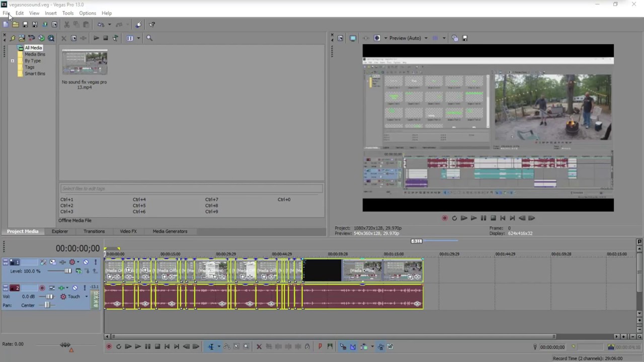The width and height of the screenshot is (644, 362).
Task: Save the project with the floppy icon
Action: 25,24
